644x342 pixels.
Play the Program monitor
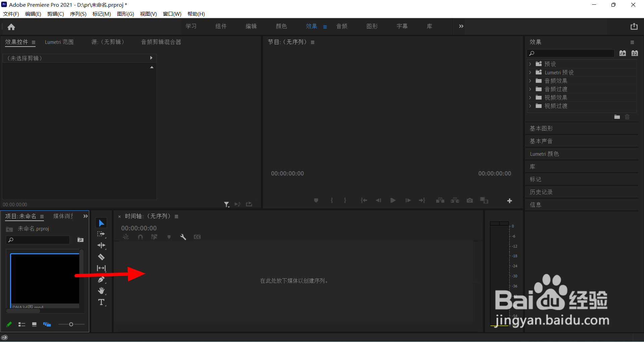393,200
